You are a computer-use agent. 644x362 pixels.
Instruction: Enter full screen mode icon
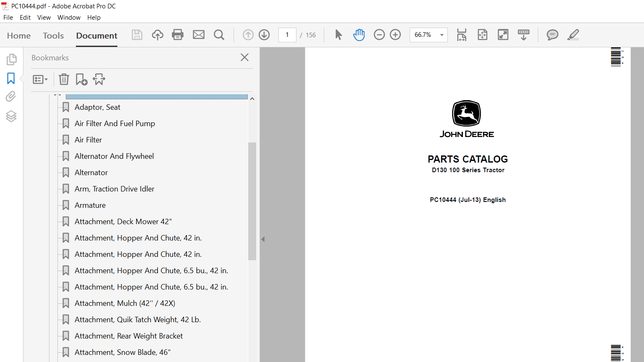pos(503,35)
